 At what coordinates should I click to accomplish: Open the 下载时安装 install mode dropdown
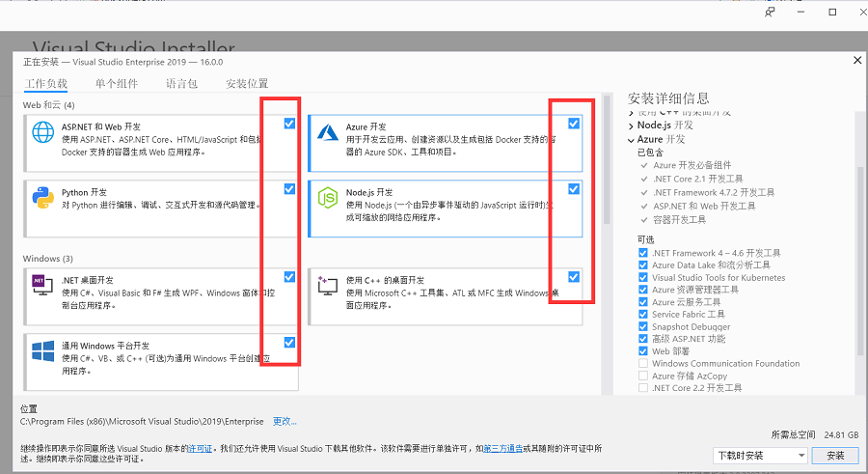coord(760,456)
